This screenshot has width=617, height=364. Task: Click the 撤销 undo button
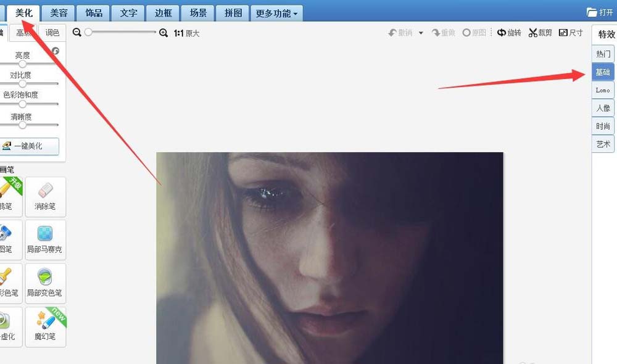pos(400,33)
